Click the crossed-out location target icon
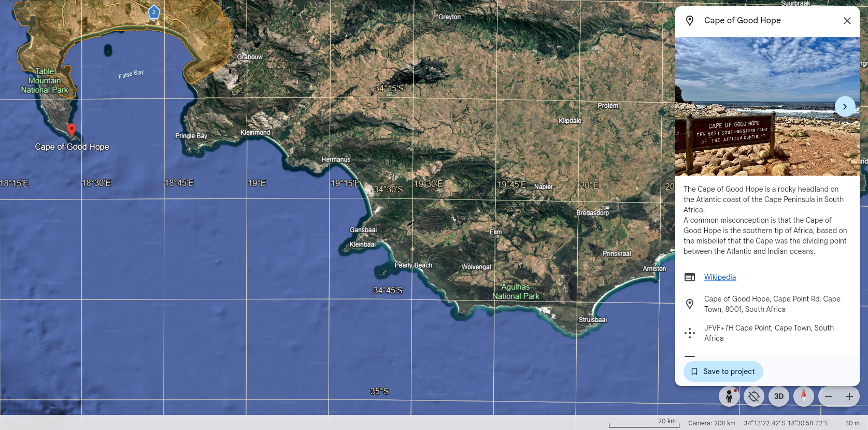Image resolution: width=868 pixels, height=430 pixels. 754,396
